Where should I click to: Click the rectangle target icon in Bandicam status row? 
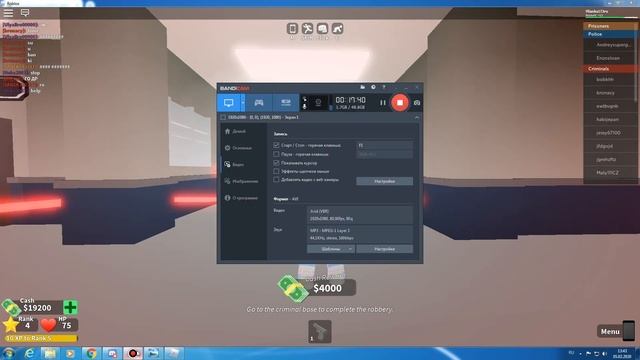pyautogui.click(x=223, y=117)
